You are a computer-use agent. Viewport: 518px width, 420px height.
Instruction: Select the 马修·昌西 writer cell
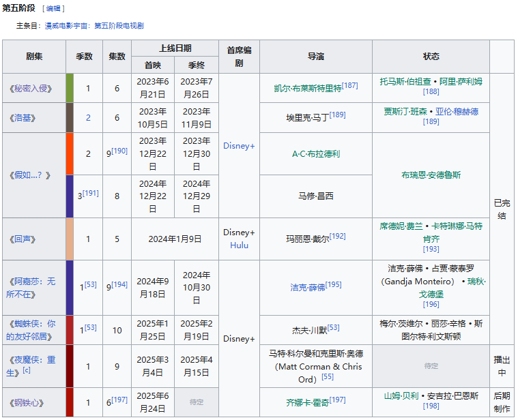pos(316,196)
